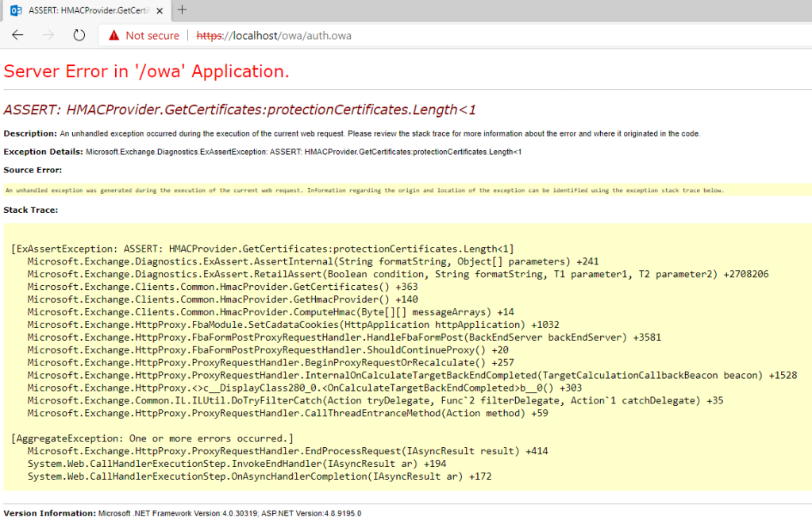Click the forward navigation arrow
Viewport: 812px width, 521px height.
[48, 35]
